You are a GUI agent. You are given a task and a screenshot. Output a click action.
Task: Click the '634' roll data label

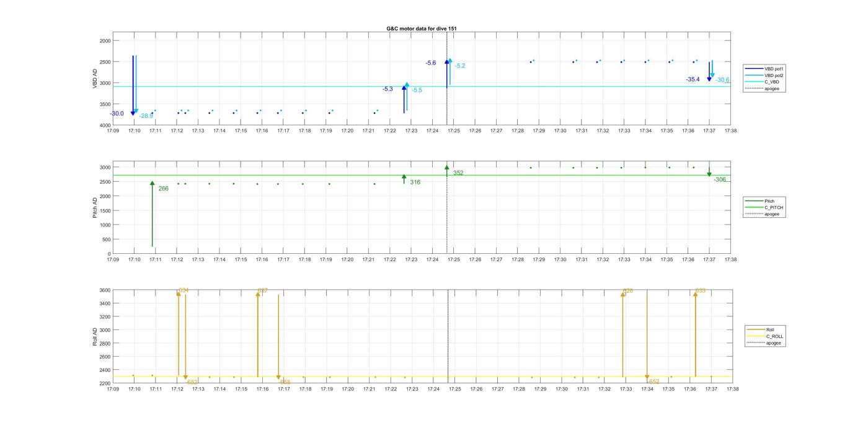tap(184, 290)
